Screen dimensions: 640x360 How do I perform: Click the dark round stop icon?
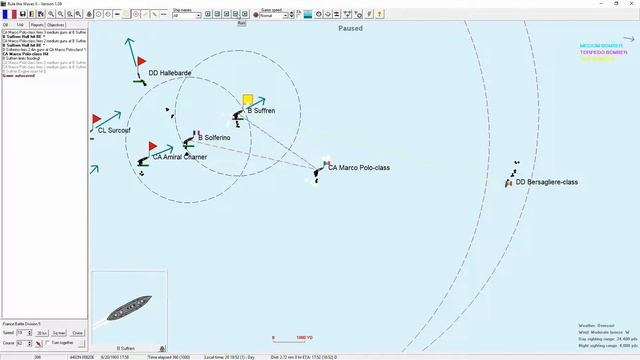[256, 15]
